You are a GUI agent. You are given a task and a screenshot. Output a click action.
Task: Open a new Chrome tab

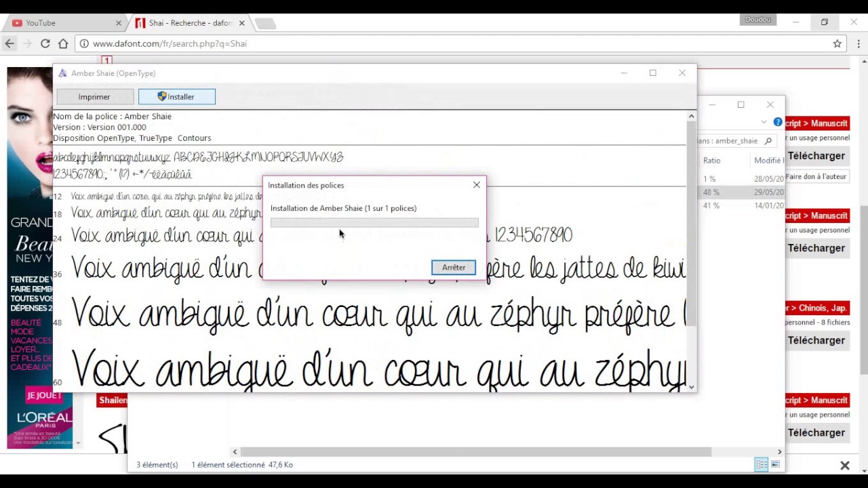[x=265, y=24]
